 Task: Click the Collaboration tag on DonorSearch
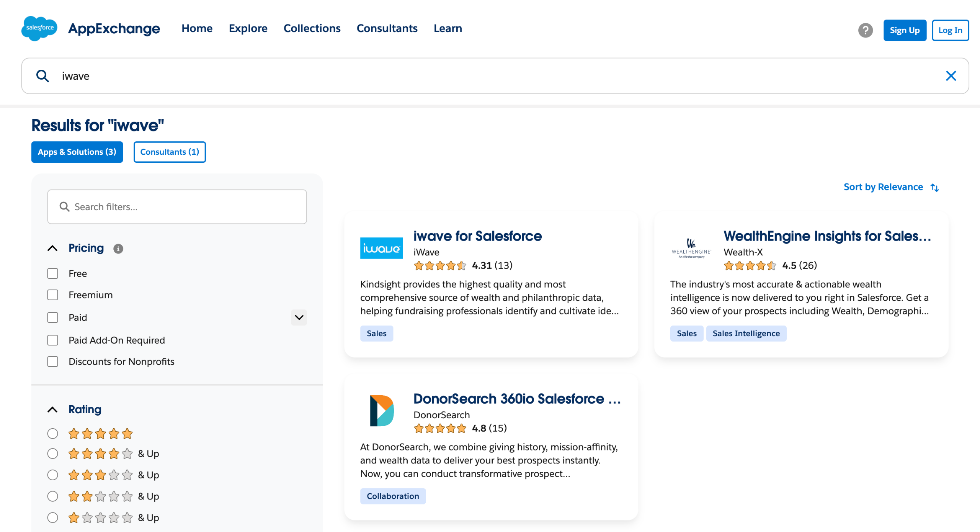[393, 496]
